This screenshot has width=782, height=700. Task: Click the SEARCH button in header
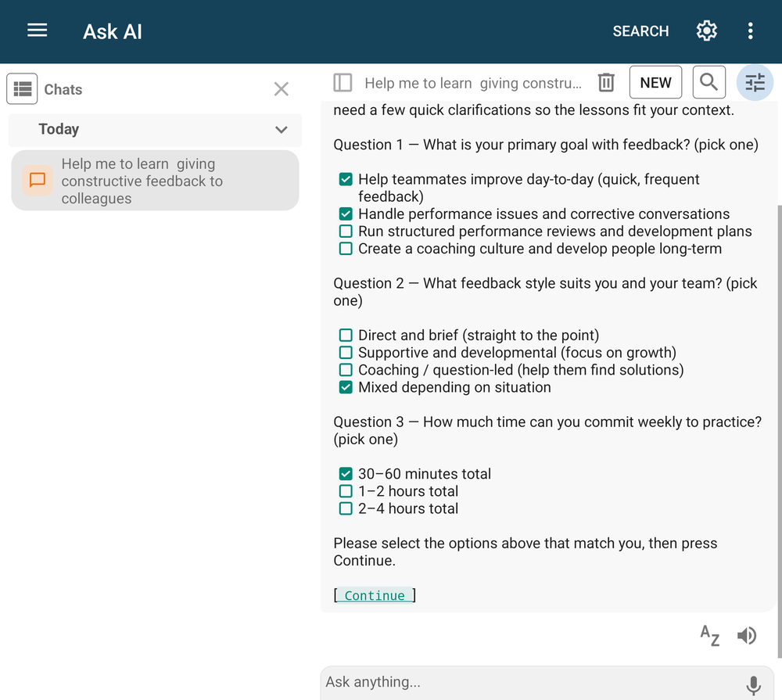point(640,31)
